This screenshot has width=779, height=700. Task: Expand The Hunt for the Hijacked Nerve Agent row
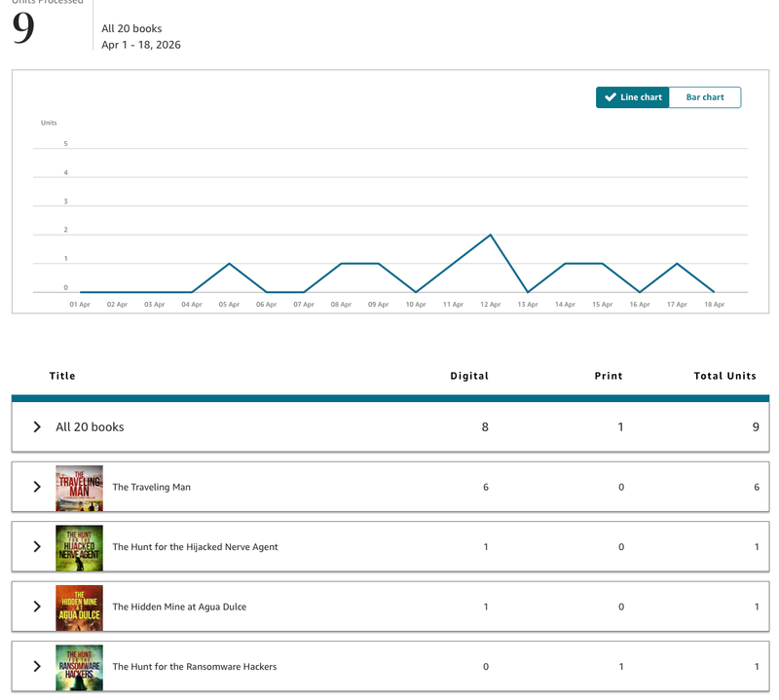coord(37,546)
